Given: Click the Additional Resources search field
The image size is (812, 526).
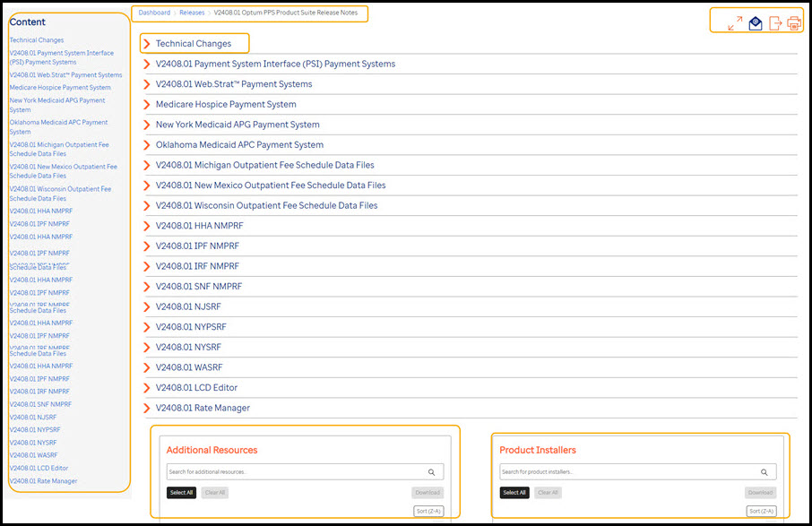Looking at the screenshot, I should point(305,472).
